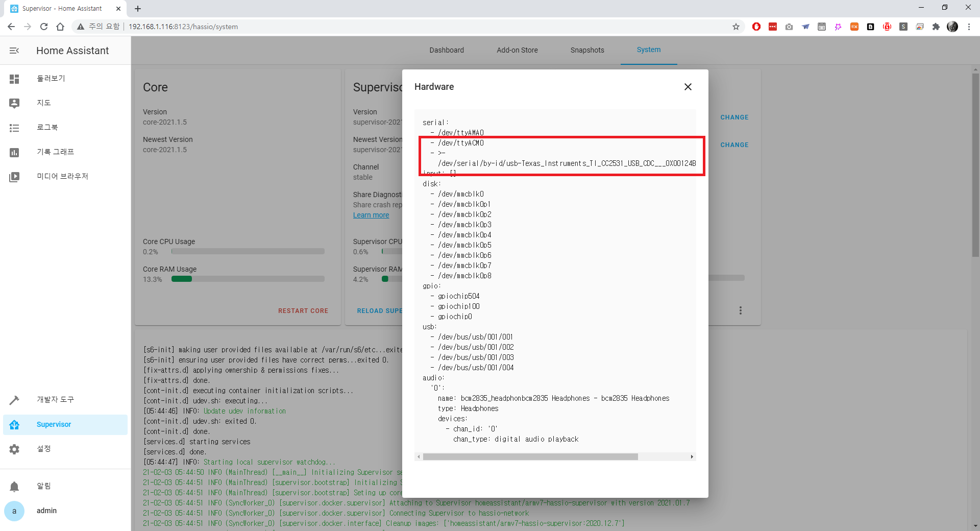The height and width of the screenshot is (531, 980).
Task: Switch to the Snapshots tab
Action: click(587, 50)
